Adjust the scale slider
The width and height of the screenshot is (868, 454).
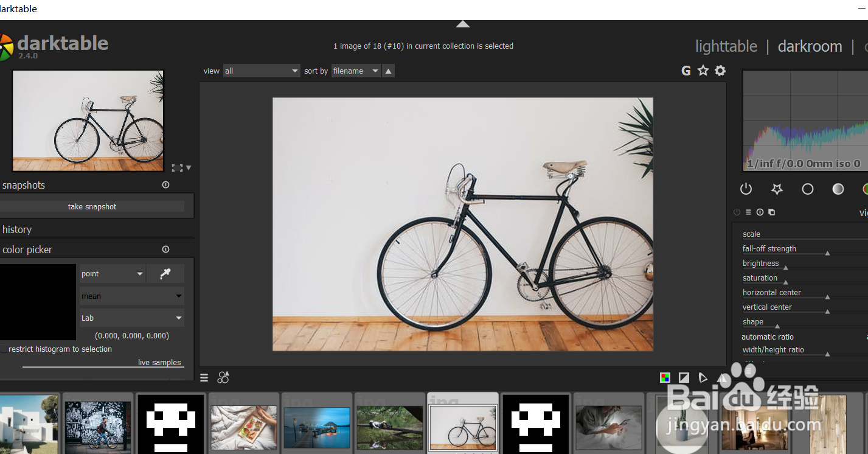pyautogui.click(x=805, y=234)
